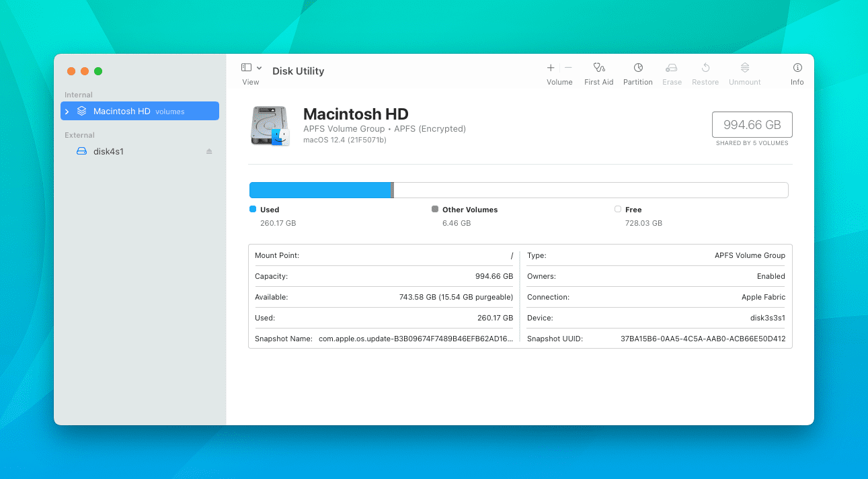868x479 pixels.
Task: Click the blue Used segment of the storage bar
Action: (x=321, y=190)
